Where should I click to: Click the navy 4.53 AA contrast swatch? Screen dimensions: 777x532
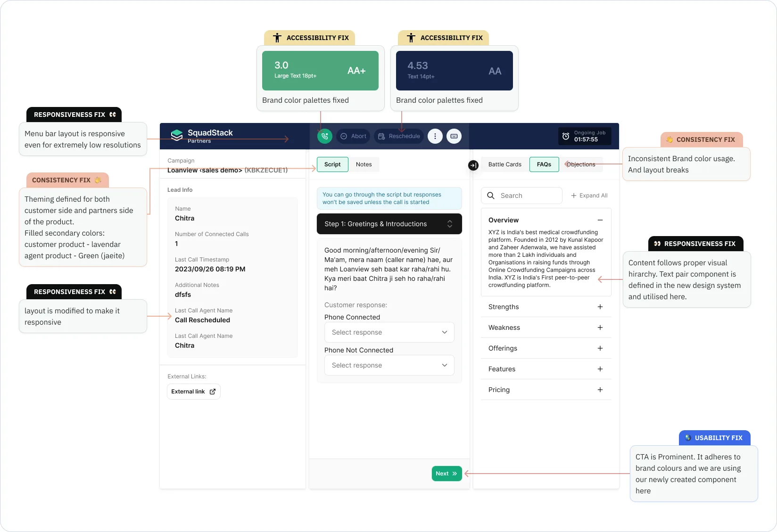(x=455, y=71)
